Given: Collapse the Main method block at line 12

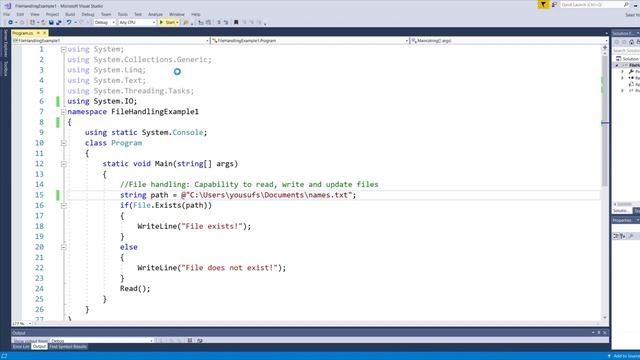Looking at the screenshot, I should (x=63, y=164).
